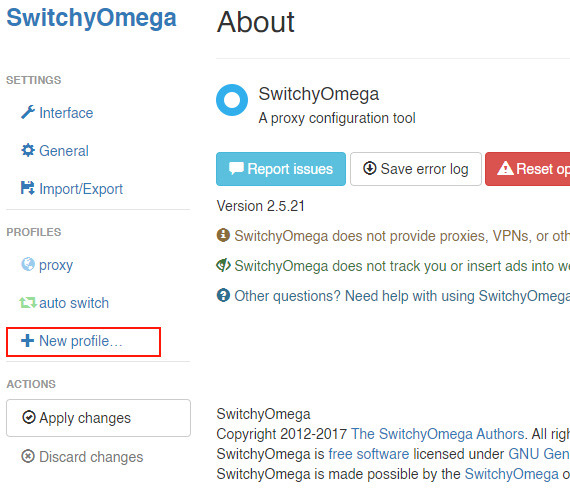The width and height of the screenshot is (570, 489).
Task: Click the SwitchyOmega blue ring logo
Action: [x=232, y=100]
